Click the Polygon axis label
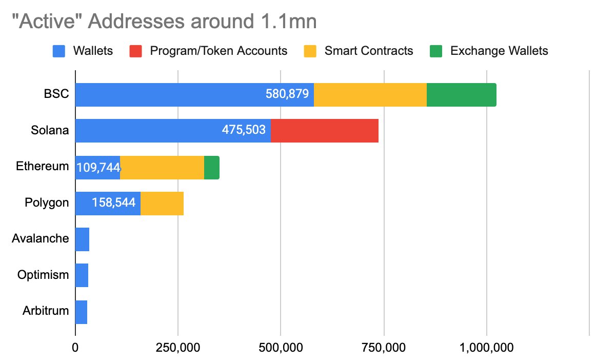Image resolution: width=596 pixels, height=364 pixels. 47,203
